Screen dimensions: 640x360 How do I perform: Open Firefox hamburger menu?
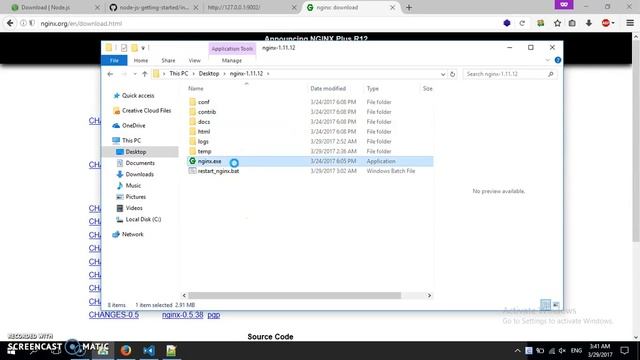[x=630, y=23]
